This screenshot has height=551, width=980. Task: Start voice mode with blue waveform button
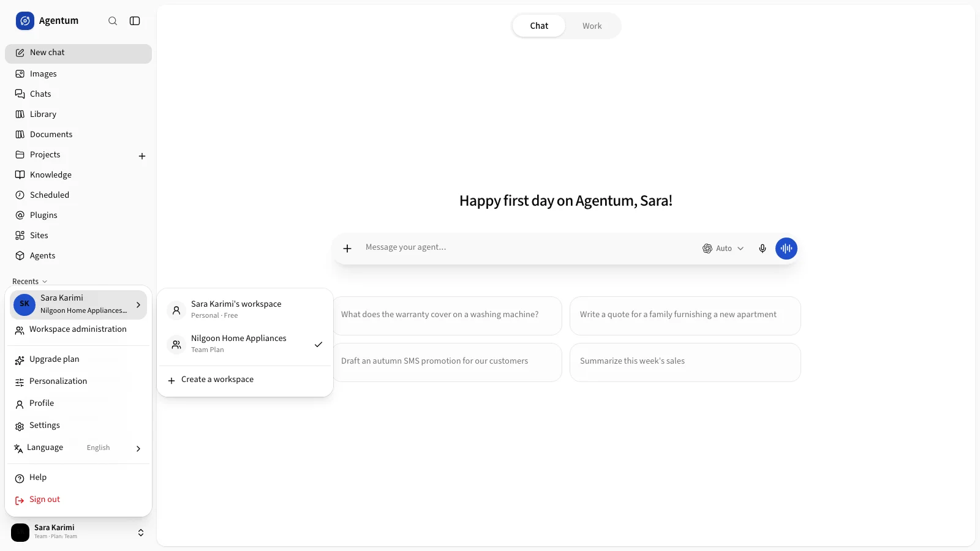click(x=786, y=249)
